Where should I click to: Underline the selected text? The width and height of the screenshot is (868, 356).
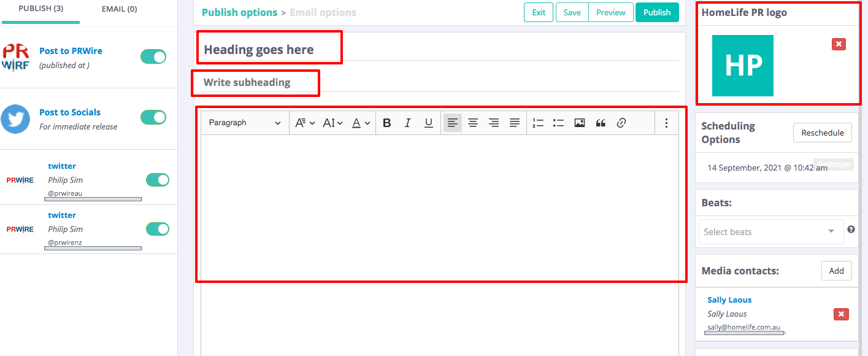(x=429, y=123)
